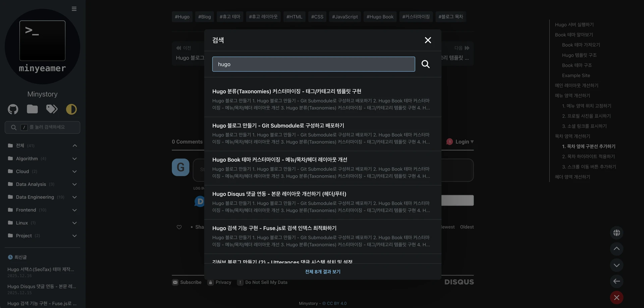Close the search dialog with the X
Screen dimensions: 644x308
click(x=428, y=40)
